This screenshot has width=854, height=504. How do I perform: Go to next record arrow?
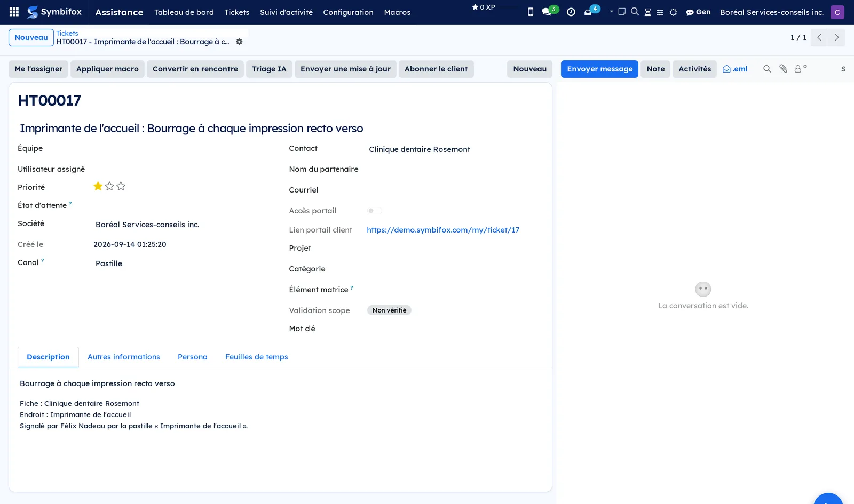click(836, 37)
